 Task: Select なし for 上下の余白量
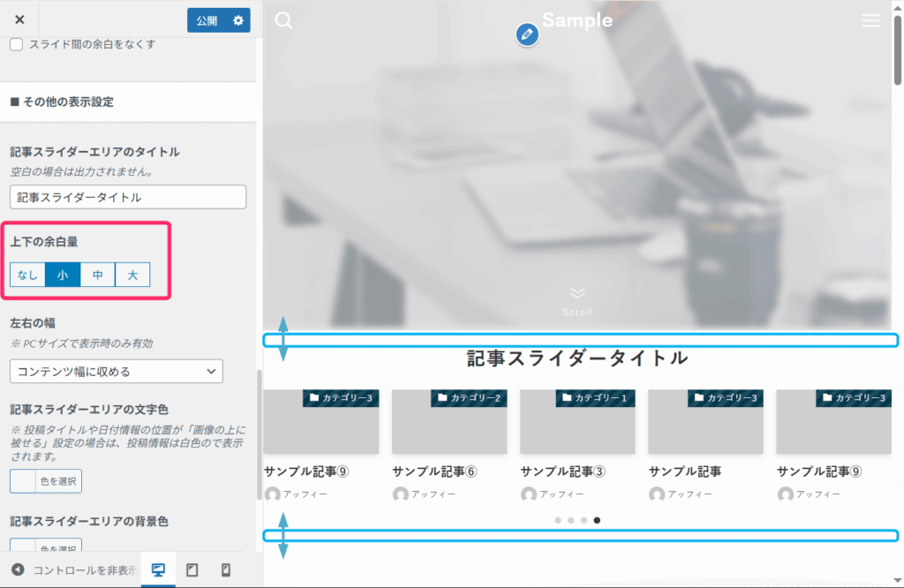click(27, 275)
